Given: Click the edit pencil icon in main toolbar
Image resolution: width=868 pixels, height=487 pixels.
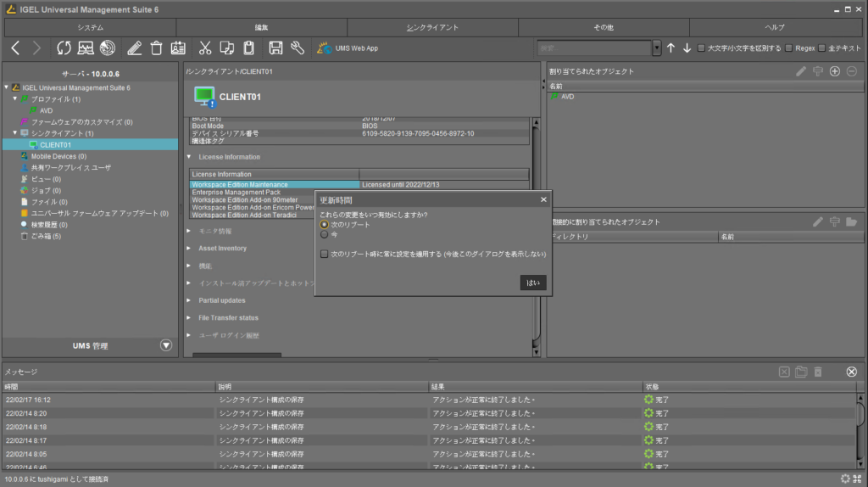Looking at the screenshot, I should pos(134,48).
